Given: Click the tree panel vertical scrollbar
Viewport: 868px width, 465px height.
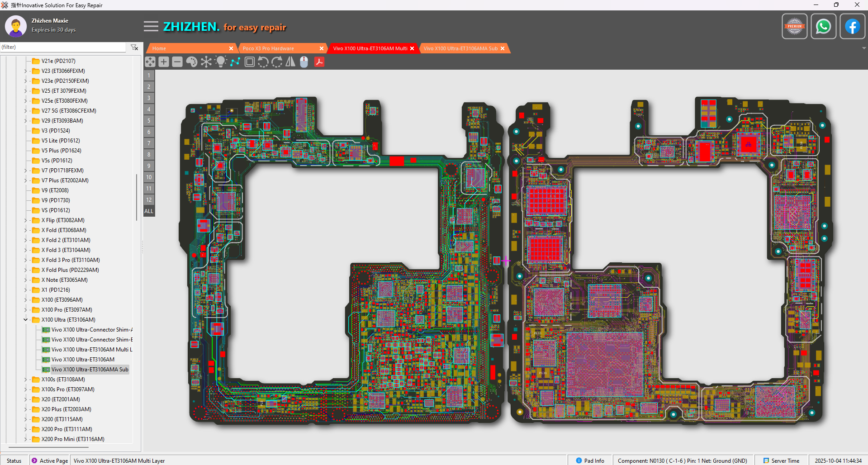Looking at the screenshot, I should [x=137, y=197].
